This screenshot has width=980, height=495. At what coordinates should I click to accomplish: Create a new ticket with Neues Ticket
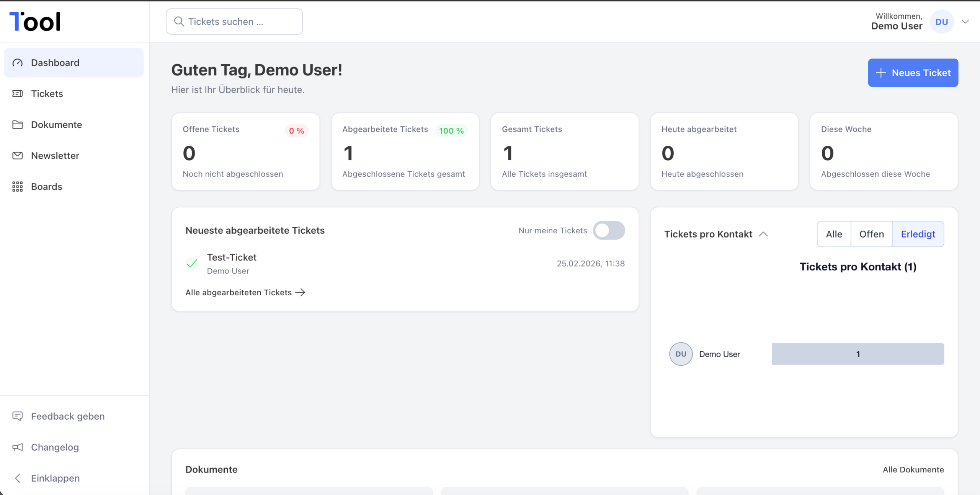tap(913, 73)
